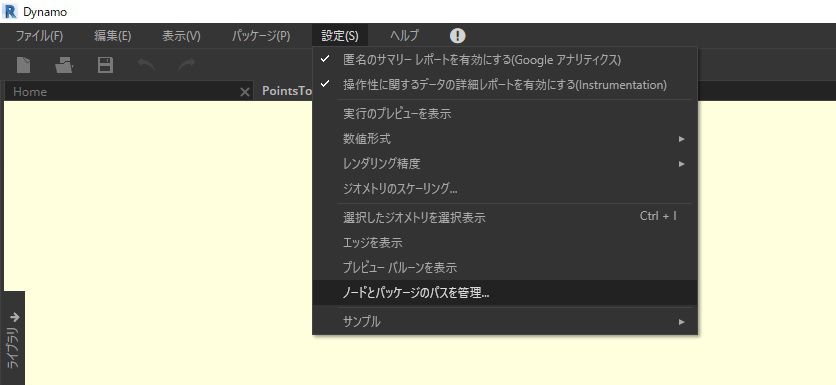The width and height of the screenshot is (836, 385).
Task: Open the ファイル(F) menu
Action: pyautogui.click(x=39, y=36)
